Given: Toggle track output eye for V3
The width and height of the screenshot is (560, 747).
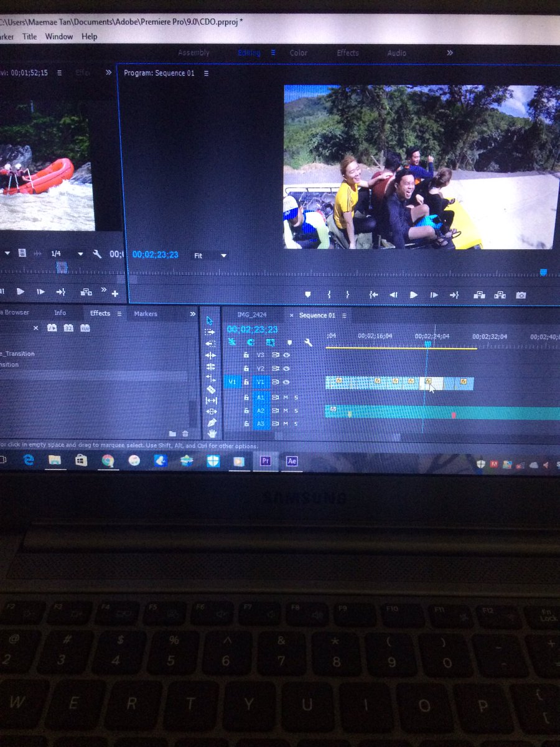Looking at the screenshot, I should coord(286,355).
